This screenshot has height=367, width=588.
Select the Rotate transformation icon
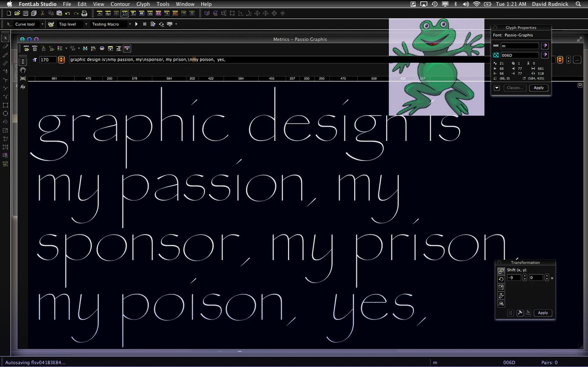click(x=501, y=279)
